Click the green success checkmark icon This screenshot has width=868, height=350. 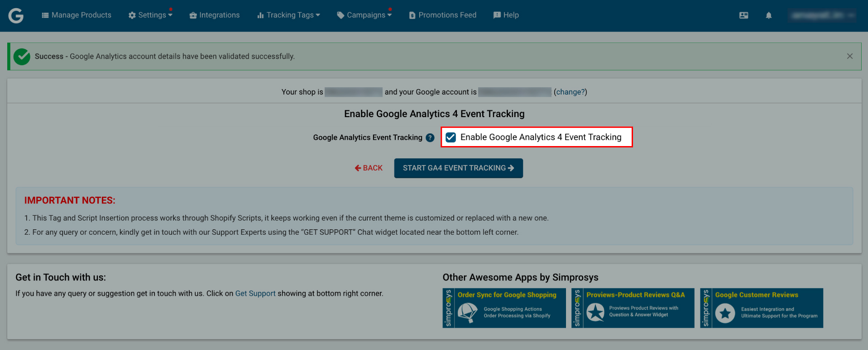pyautogui.click(x=22, y=57)
